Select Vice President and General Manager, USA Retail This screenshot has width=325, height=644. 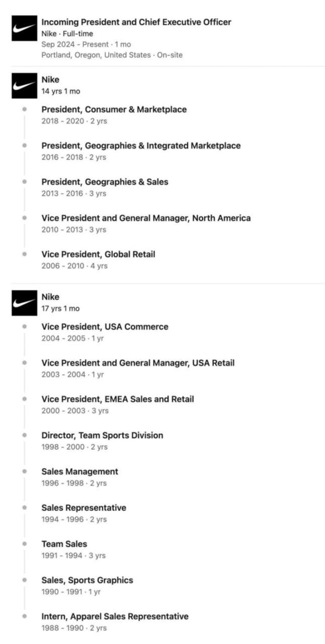point(138,363)
